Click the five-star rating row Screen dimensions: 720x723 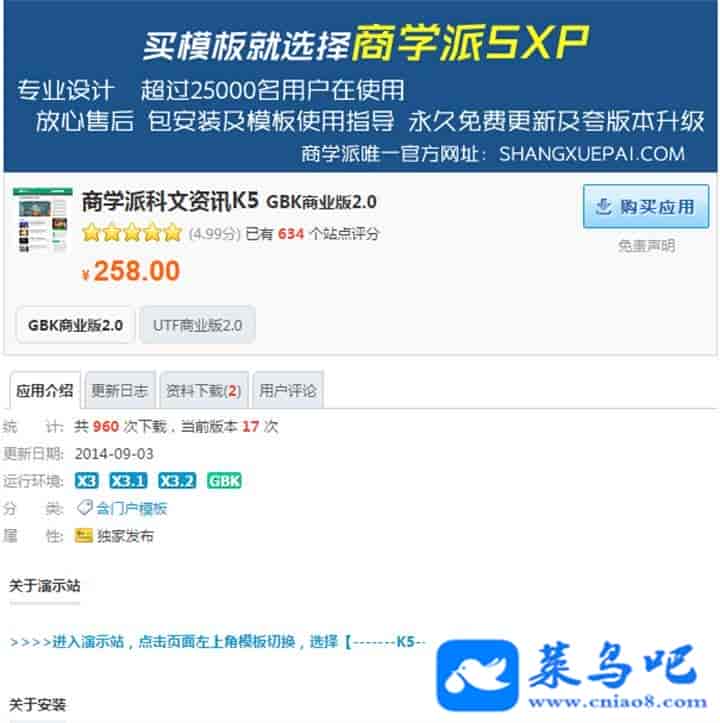point(132,233)
